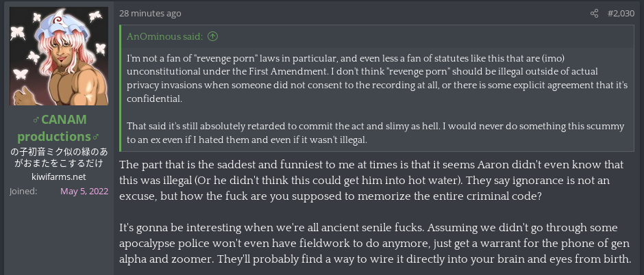The image size is (644, 275).
Task: Jump to quoted post via up-arrow icon
Action: (x=212, y=36)
